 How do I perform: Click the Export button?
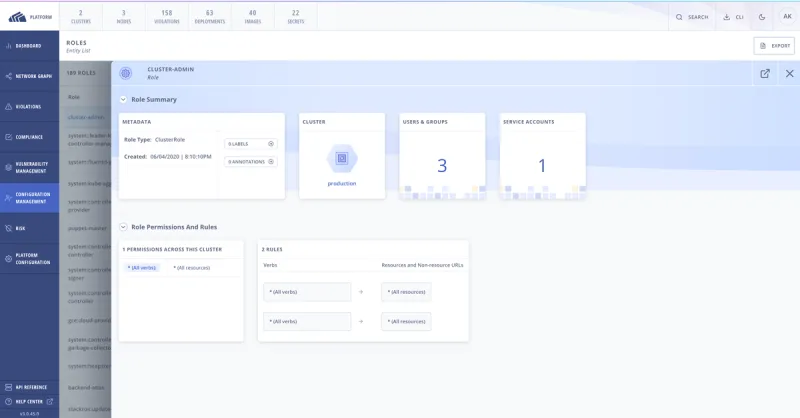(x=773, y=45)
